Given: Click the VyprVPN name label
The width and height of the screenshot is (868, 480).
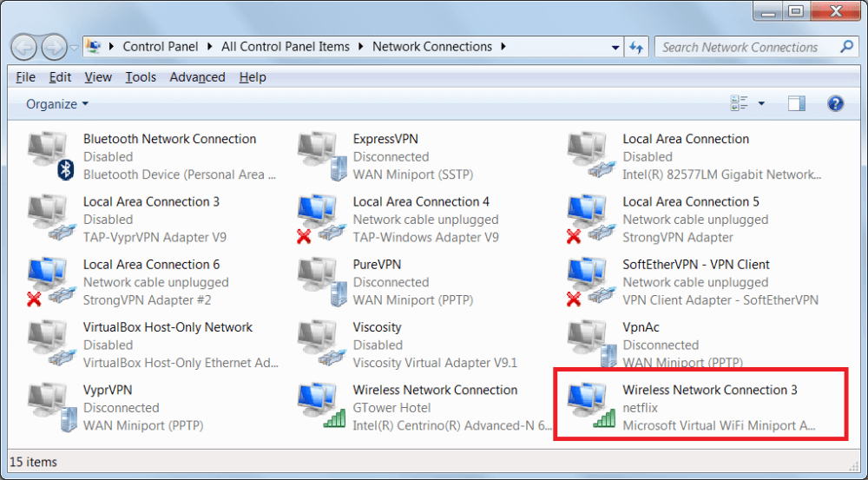Looking at the screenshot, I should 108,390.
